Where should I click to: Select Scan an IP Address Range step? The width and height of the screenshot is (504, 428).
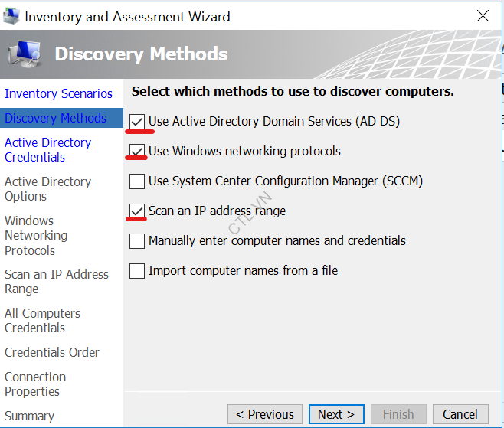[x=57, y=282]
